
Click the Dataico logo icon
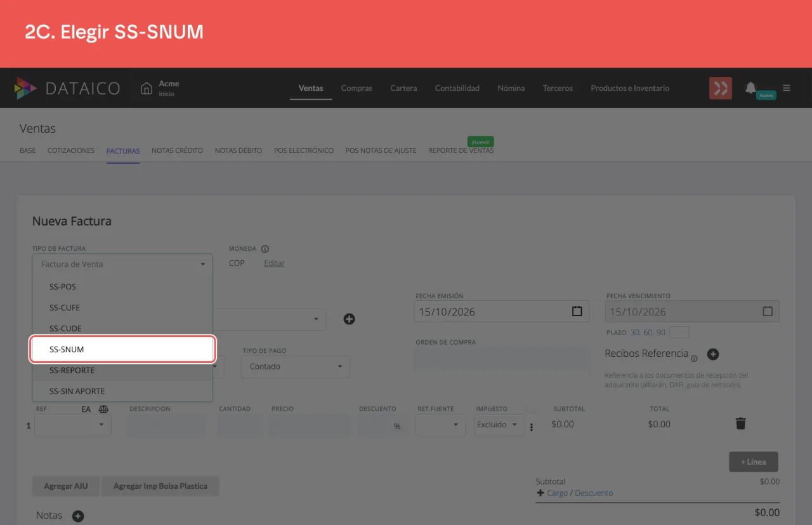click(26, 88)
